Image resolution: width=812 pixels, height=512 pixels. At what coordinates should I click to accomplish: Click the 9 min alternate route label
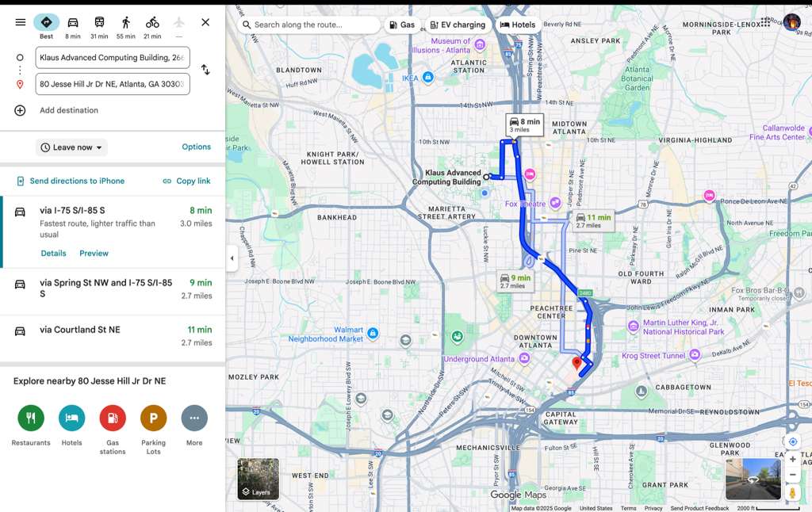[x=515, y=281]
